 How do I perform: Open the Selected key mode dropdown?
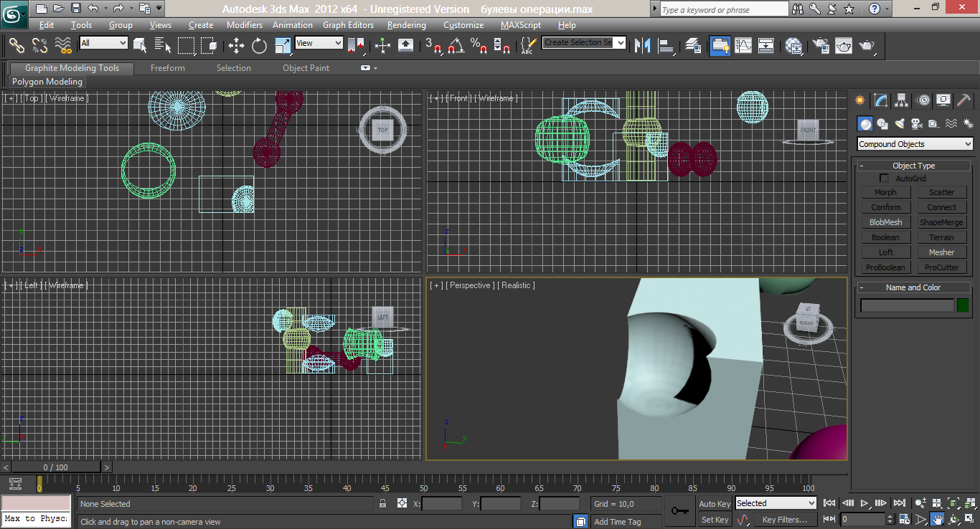point(776,503)
